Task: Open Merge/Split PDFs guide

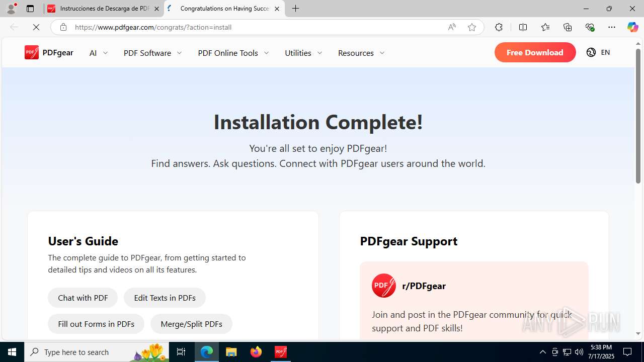Action: click(x=191, y=324)
